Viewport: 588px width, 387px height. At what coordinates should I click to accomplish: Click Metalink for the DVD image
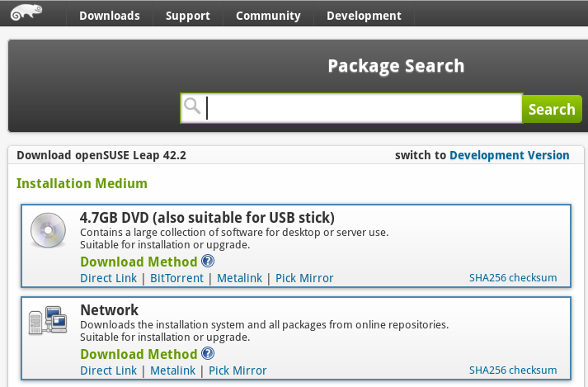point(239,278)
